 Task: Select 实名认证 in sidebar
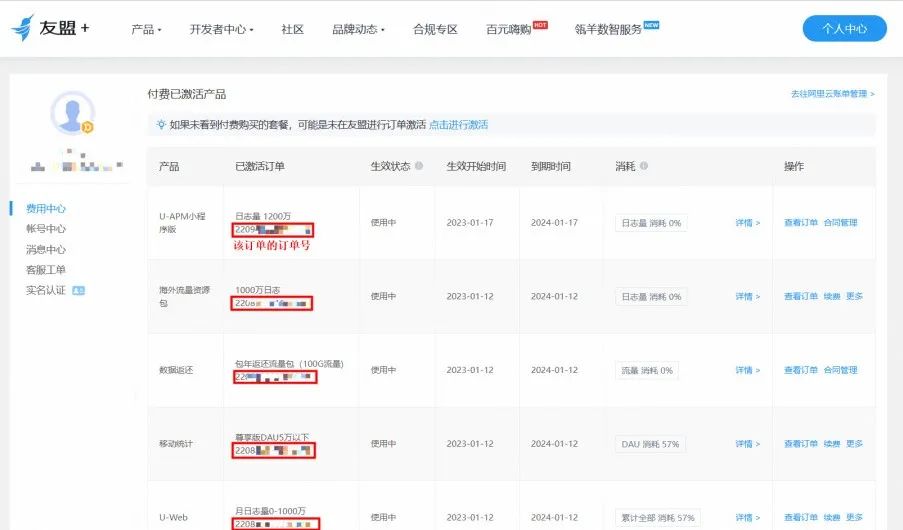tap(46, 290)
